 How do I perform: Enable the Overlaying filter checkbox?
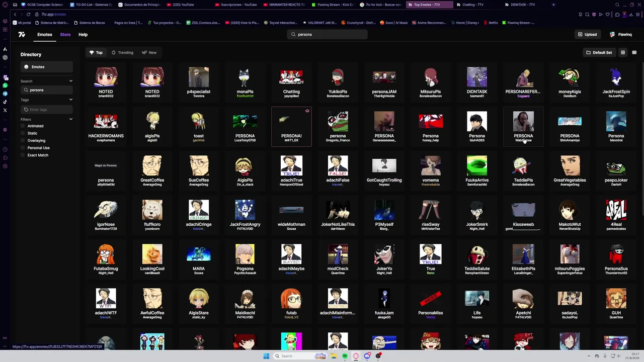(x=24, y=141)
